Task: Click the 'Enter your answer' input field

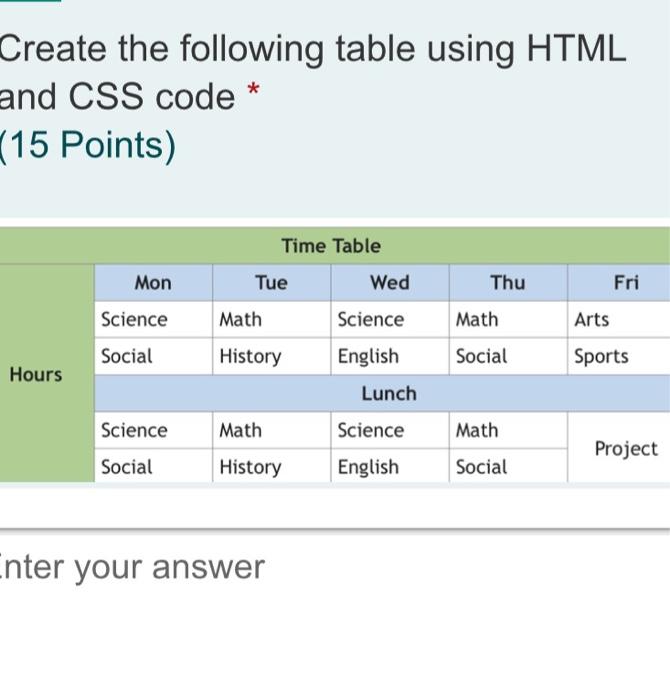Action: click(335, 568)
